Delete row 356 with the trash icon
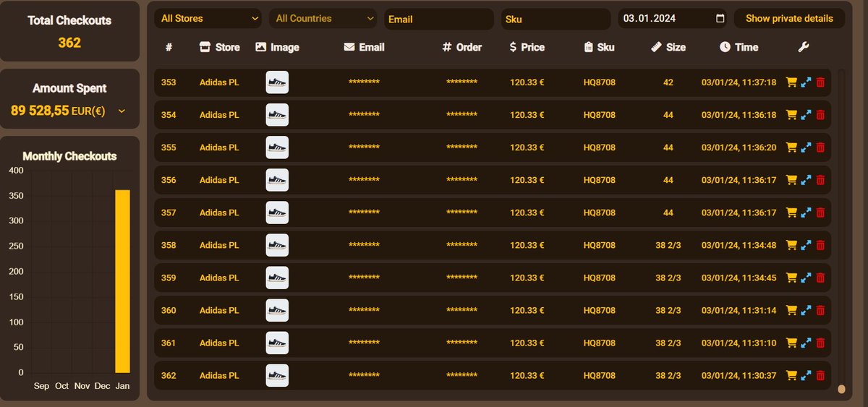Image resolution: width=868 pixels, height=407 pixels. [x=820, y=180]
